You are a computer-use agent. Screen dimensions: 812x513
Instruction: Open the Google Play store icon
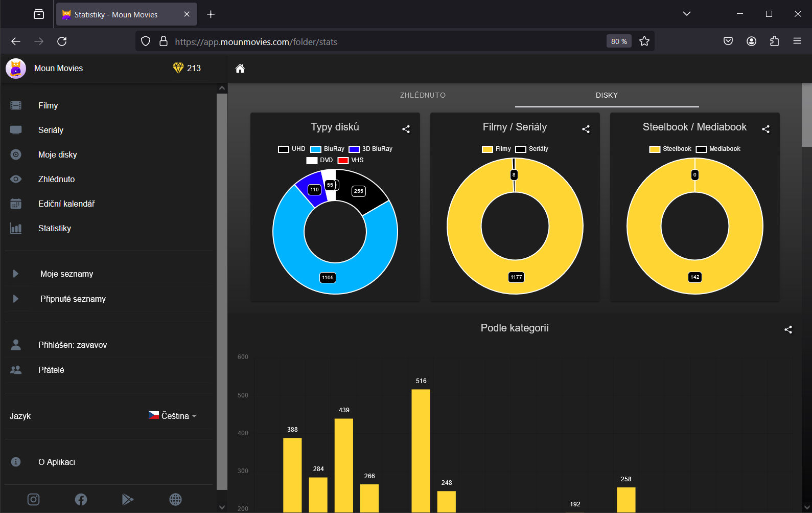pyautogui.click(x=128, y=499)
